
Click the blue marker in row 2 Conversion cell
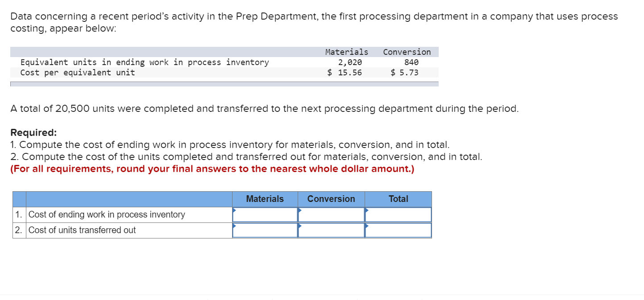tap(299, 226)
